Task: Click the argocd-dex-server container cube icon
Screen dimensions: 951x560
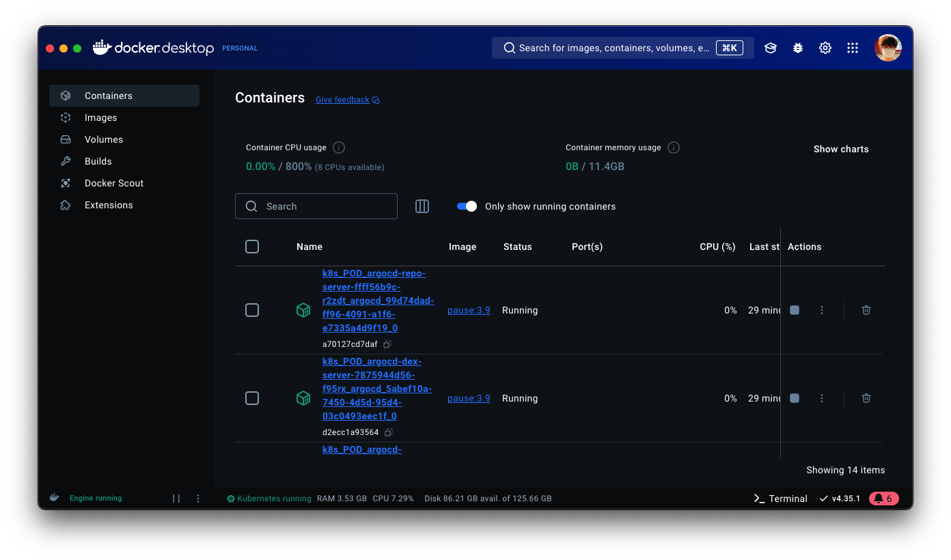Action: (303, 398)
